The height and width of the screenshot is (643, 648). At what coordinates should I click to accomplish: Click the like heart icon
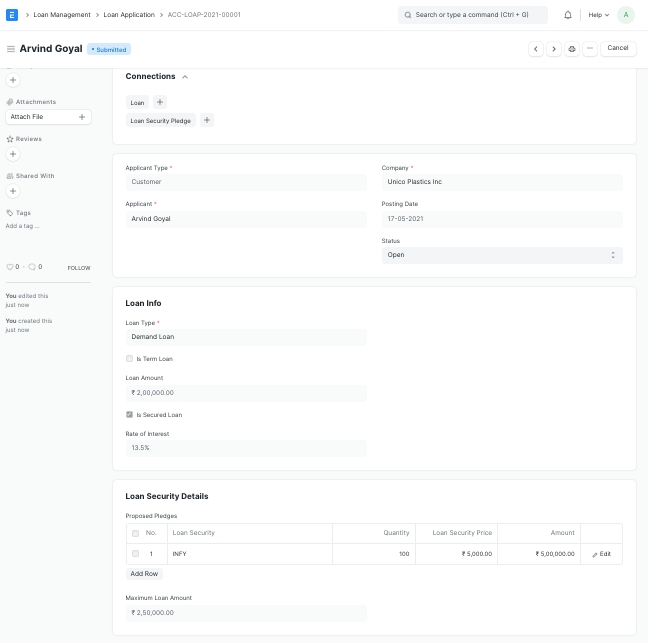(10, 267)
